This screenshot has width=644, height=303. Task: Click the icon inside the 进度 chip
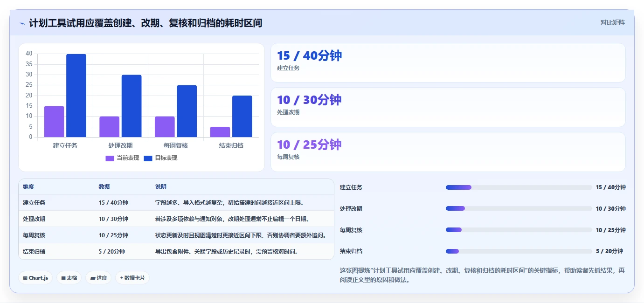[x=93, y=278]
